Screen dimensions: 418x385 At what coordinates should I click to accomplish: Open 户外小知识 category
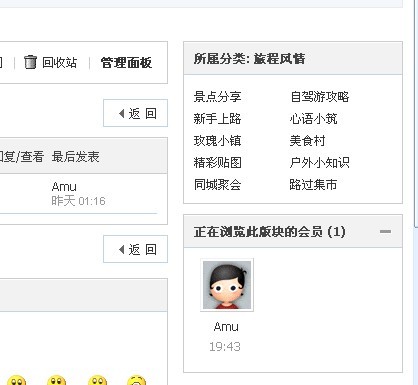tap(319, 162)
